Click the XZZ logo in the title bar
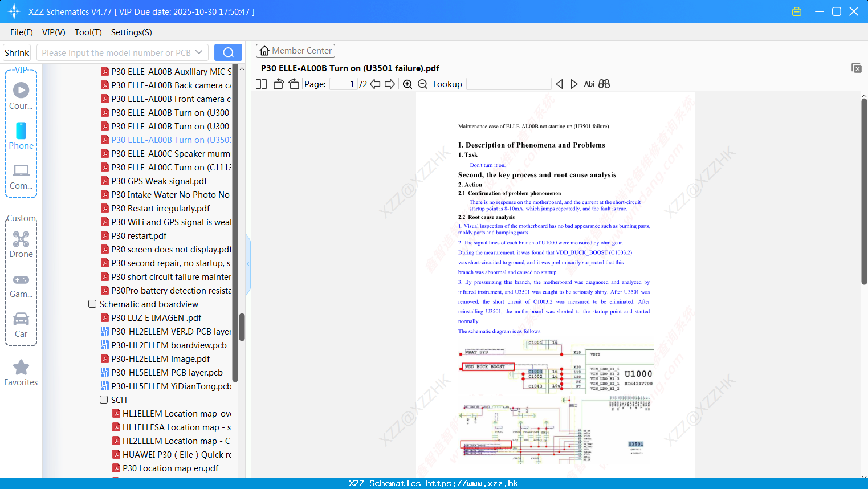The height and width of the screenshot is (489, 868). pos(14,11)
